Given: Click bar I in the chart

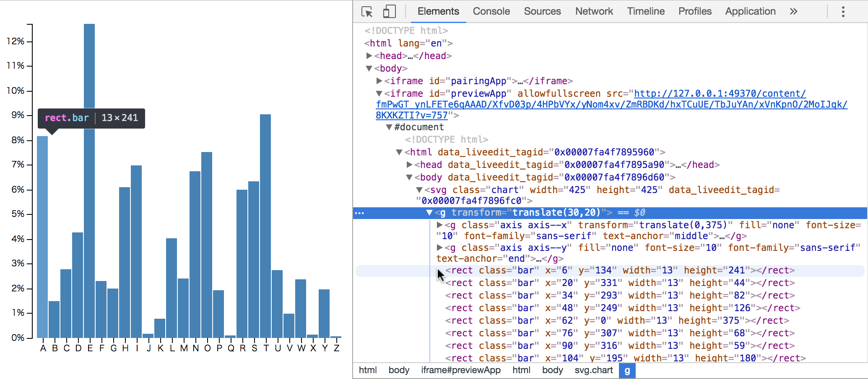Looking at the screenshot, I should coord(136,251).
